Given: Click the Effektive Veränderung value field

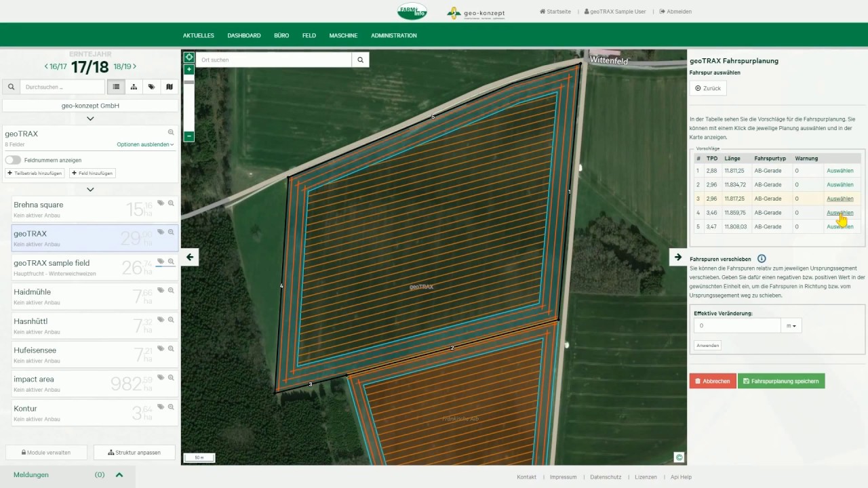Looking at the screenshot, I should coord(737,325).
